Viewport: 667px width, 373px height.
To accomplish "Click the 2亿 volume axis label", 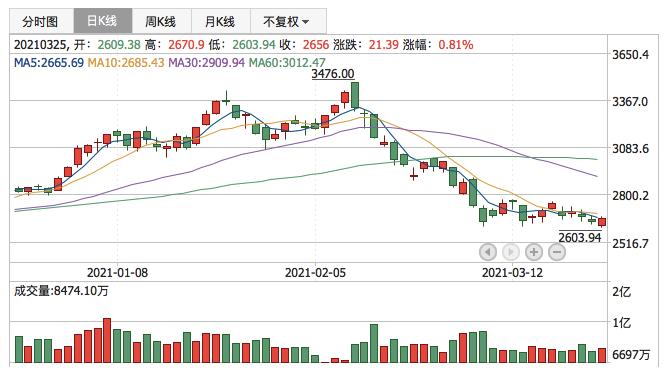I will [621, 292].
